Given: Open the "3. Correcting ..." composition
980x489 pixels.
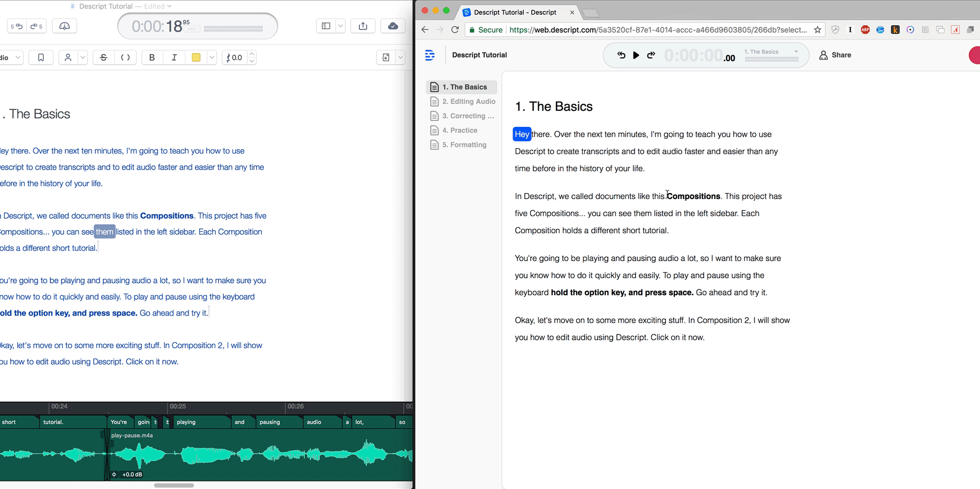Looking at the screenshot, I should 462,116.
